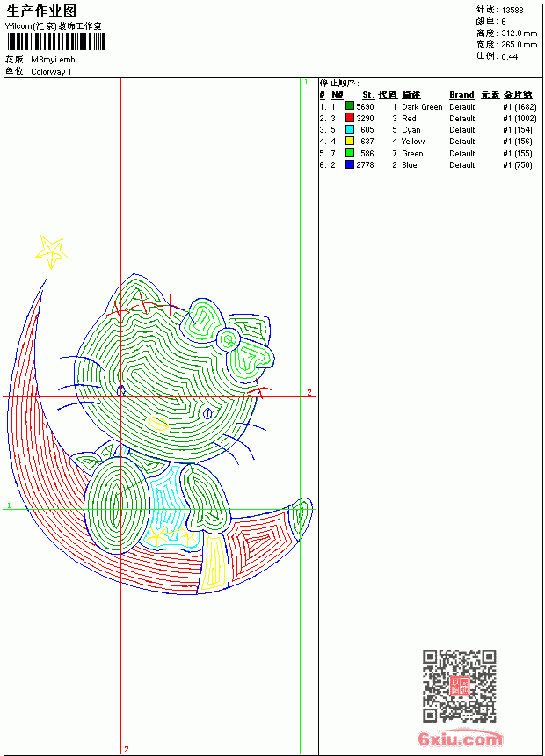Click the Brand column header

pos(461,95)
